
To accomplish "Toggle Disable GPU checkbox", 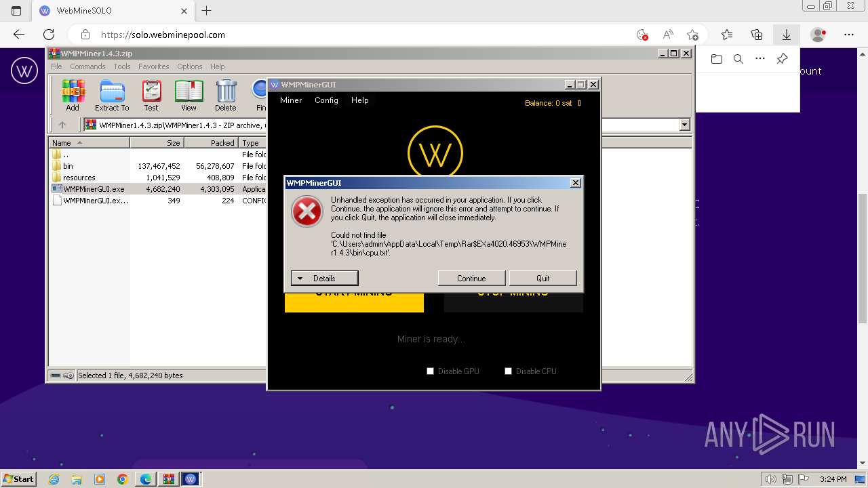I will tap(430, 371).
